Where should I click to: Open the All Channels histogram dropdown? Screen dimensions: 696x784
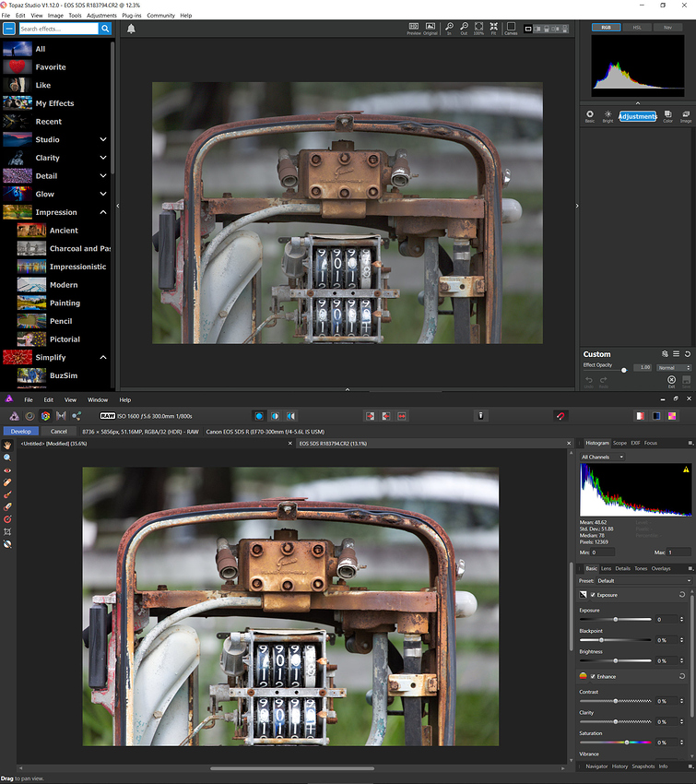coord(603,457)
